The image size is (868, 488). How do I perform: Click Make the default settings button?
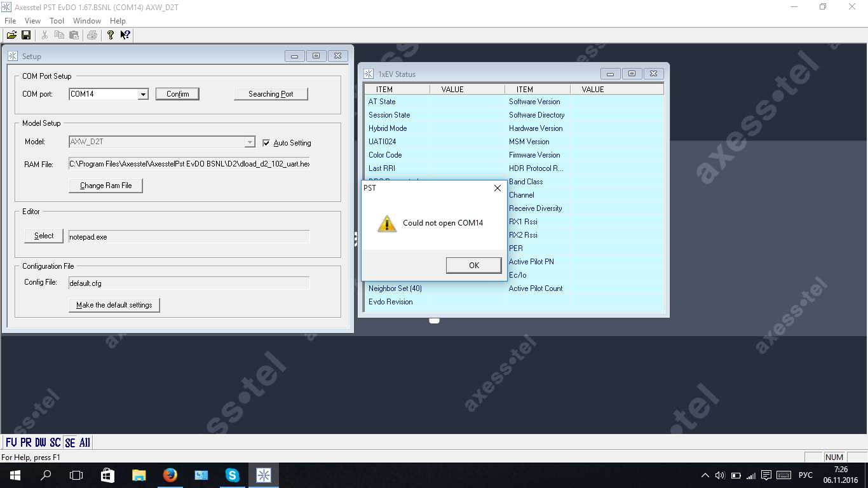(114, 305)
